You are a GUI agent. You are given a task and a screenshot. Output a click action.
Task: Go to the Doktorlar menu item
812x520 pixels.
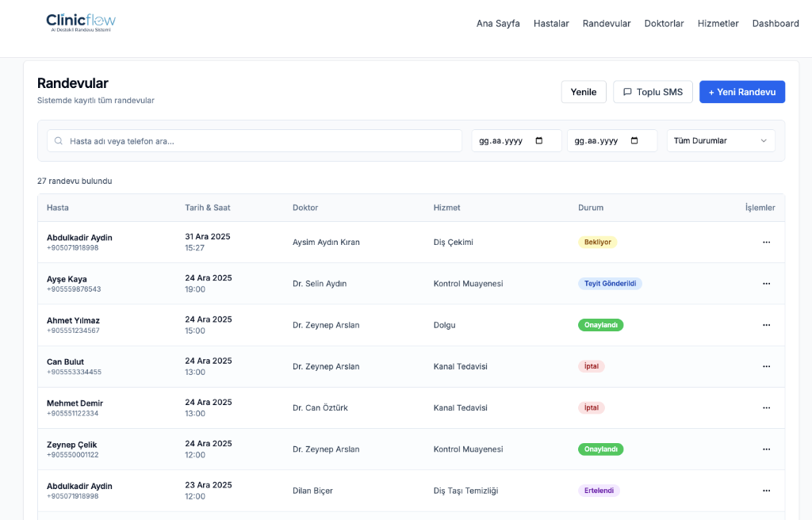pos(664,24)
